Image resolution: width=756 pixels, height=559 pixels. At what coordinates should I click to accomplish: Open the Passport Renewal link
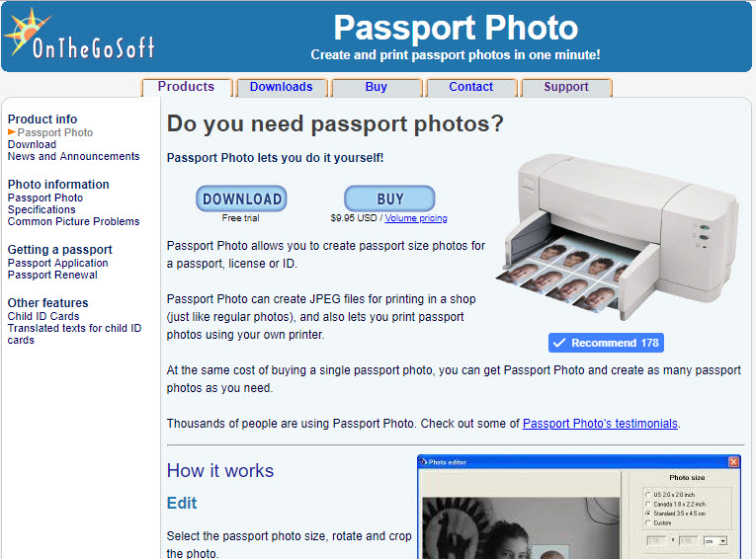(52, 276)
